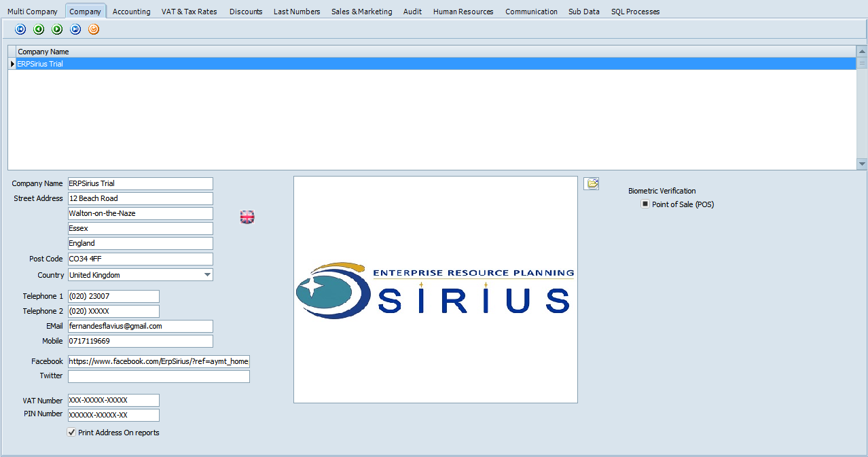The width and height of the screenshot is (868, 457).
Task: Go to the first record with blue navigation icon
Action: pos(20,29)
